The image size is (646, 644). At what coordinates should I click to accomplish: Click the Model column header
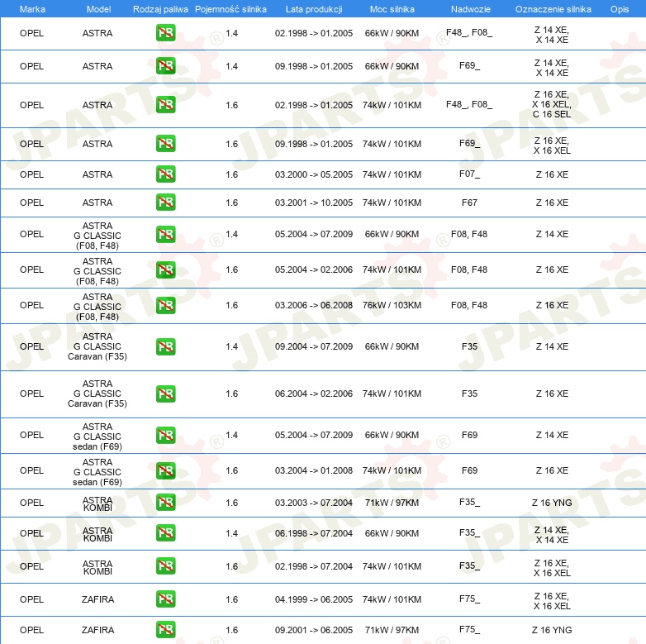coord(98,9)
